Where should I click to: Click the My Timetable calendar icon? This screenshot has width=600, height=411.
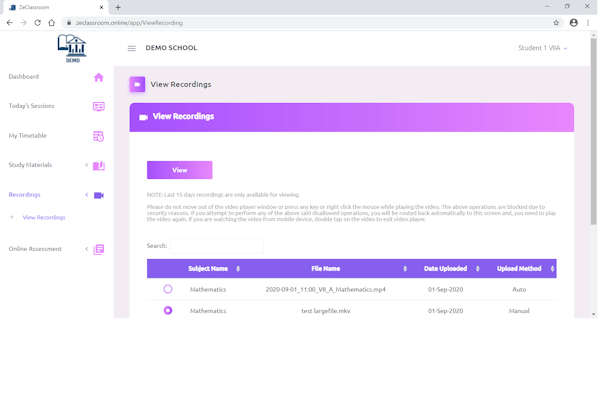[x=98, y=136]
